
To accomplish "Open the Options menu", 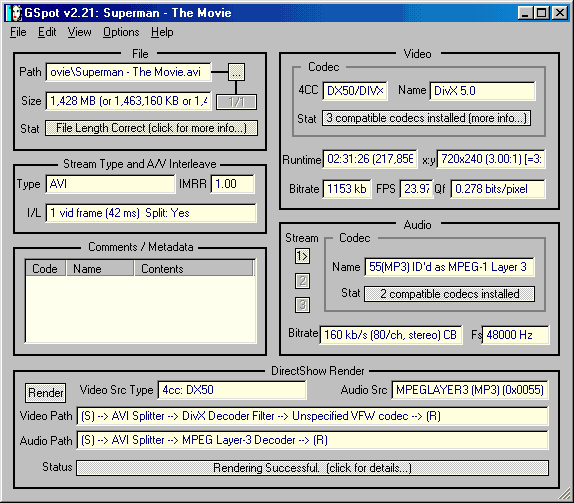I will tap(121, 32).
